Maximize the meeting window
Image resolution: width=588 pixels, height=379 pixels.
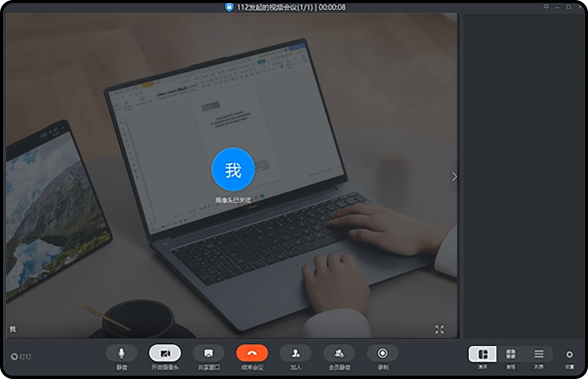pos(568,7)
